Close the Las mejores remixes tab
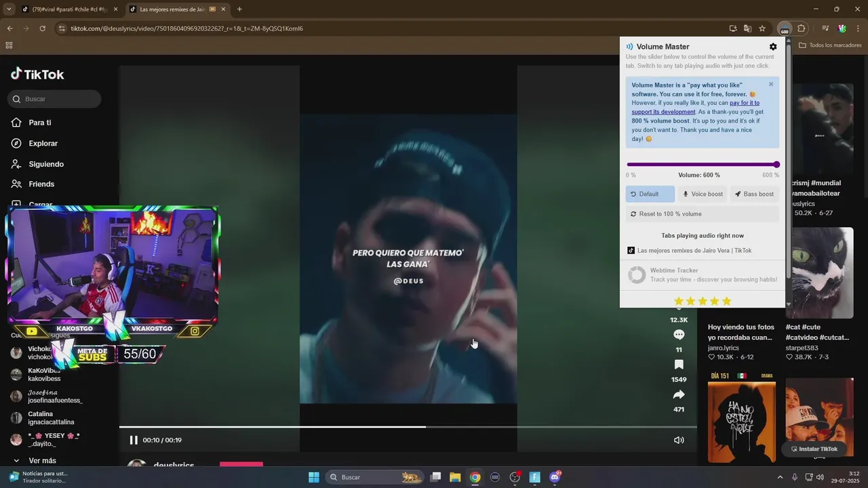 (x=223, y=9)
